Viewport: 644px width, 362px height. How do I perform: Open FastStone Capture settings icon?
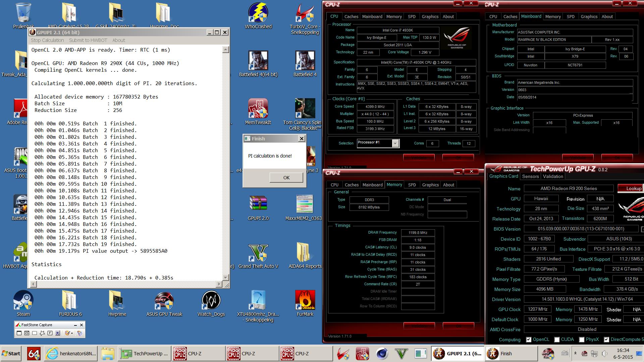(79, 333)
